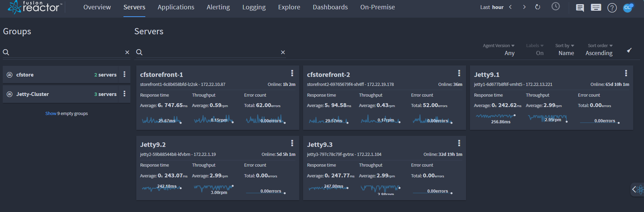
Task: Select the Servers tab
Action: click(x=134, y=7)
